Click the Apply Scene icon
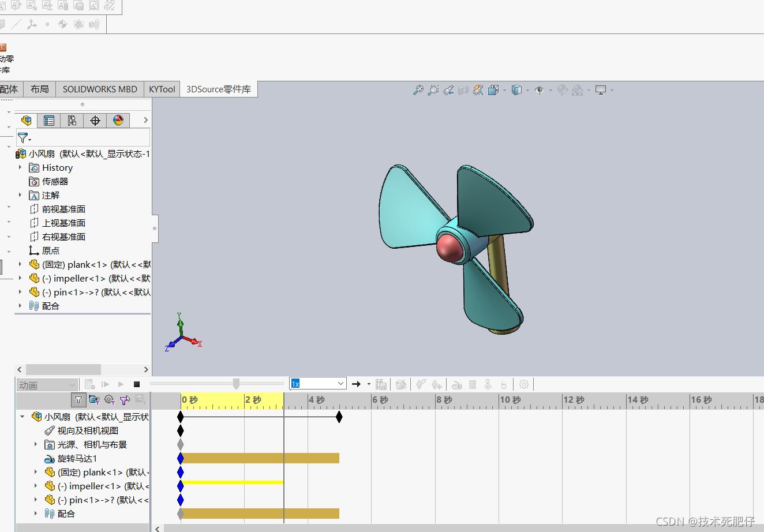Screen dimensions: 764x532 pos(577,90)
